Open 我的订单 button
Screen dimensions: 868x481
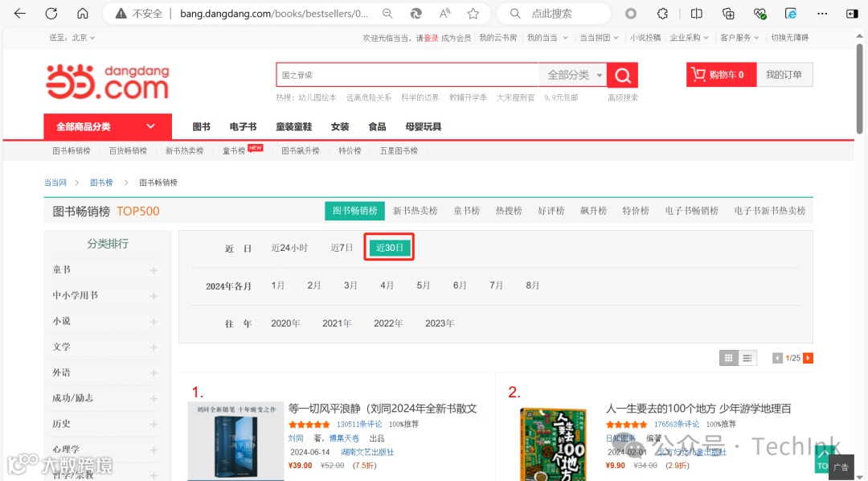[x=784, y=74]
